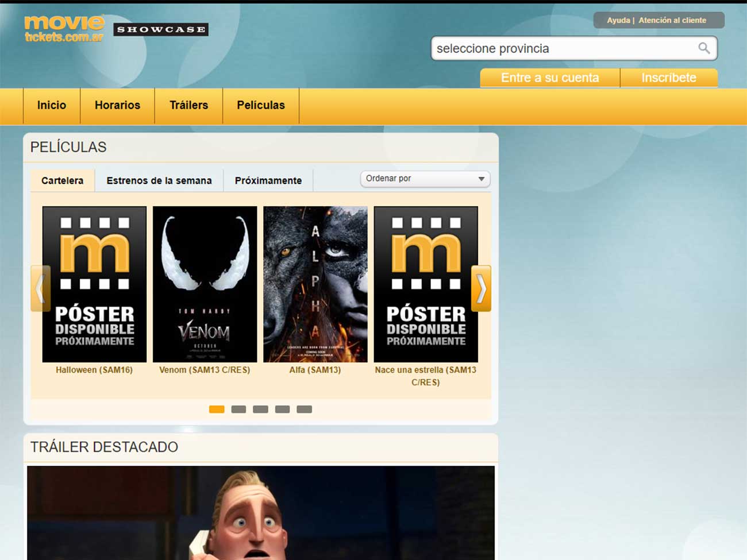The height and width of the screenshot is (560, 747).
Task: Select the second carousel page indicator
Action: 238,410
